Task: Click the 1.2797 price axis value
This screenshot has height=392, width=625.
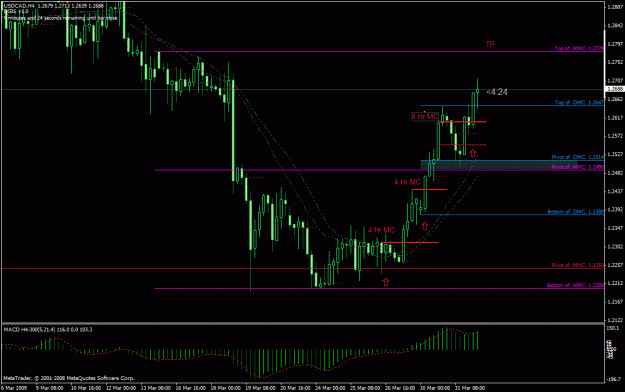Action: click(615, 44)
